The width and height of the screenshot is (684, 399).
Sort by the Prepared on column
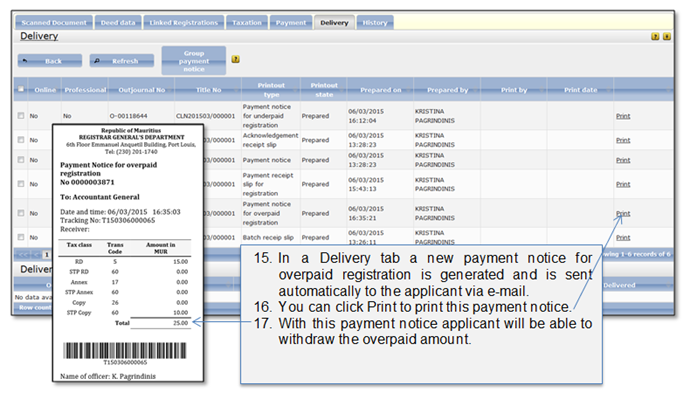[x=380, y=90]
